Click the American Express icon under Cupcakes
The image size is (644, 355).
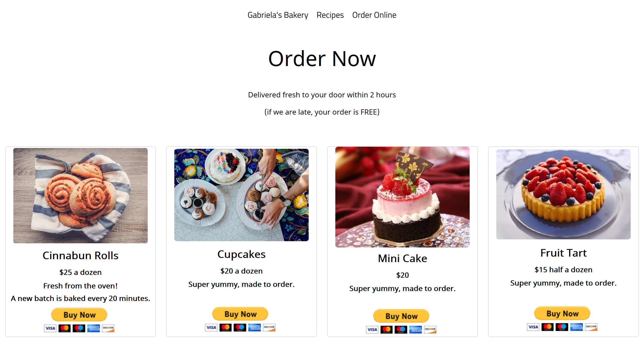pyautogui.click(x=254, y=327)
